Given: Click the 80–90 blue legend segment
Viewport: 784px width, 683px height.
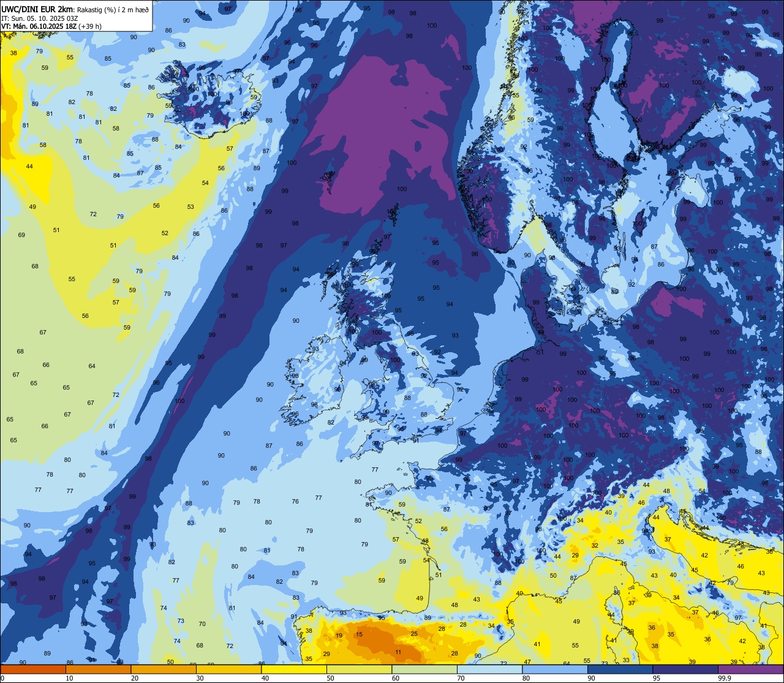Looking at the screenshot, I should click(x=555, y=670).
